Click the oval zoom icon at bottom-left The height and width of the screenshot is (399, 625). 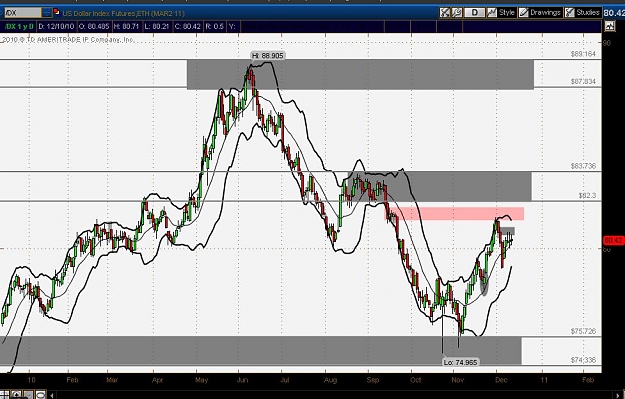point(41,395)
